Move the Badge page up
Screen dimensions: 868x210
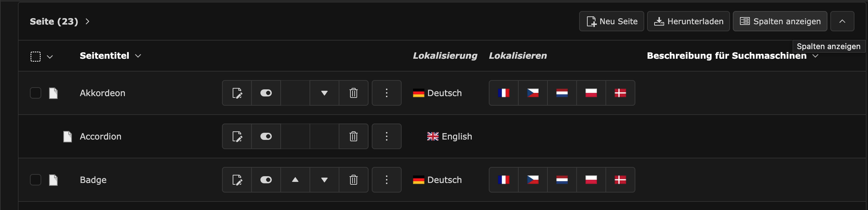pos(295,180)
